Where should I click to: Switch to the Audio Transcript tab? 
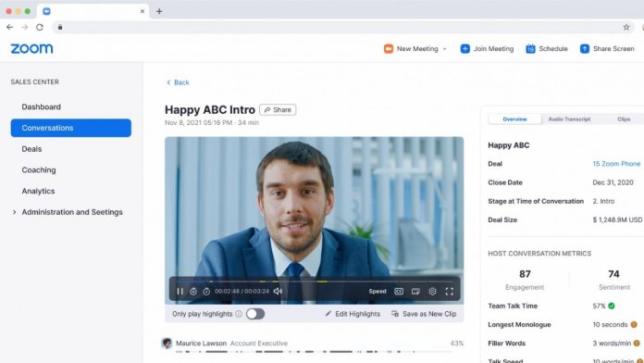click(x=569, y=119)
